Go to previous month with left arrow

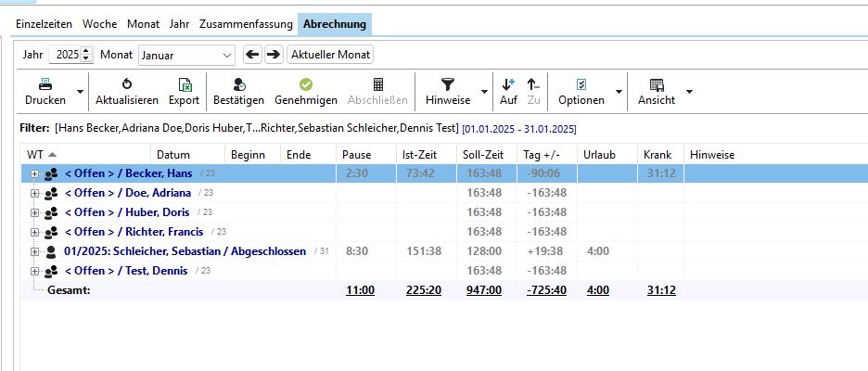click(252, 55)
